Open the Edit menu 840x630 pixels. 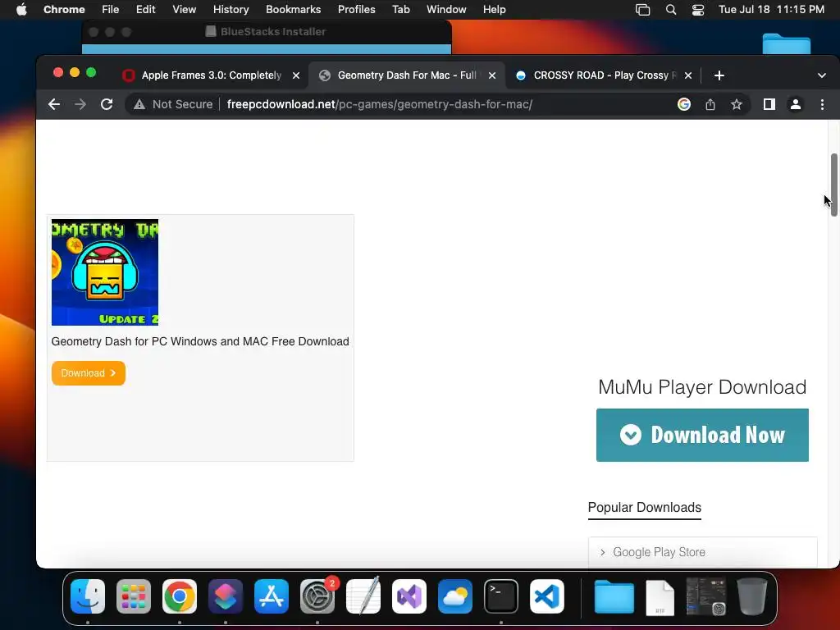pyautogui.click(x=146, y=10)
